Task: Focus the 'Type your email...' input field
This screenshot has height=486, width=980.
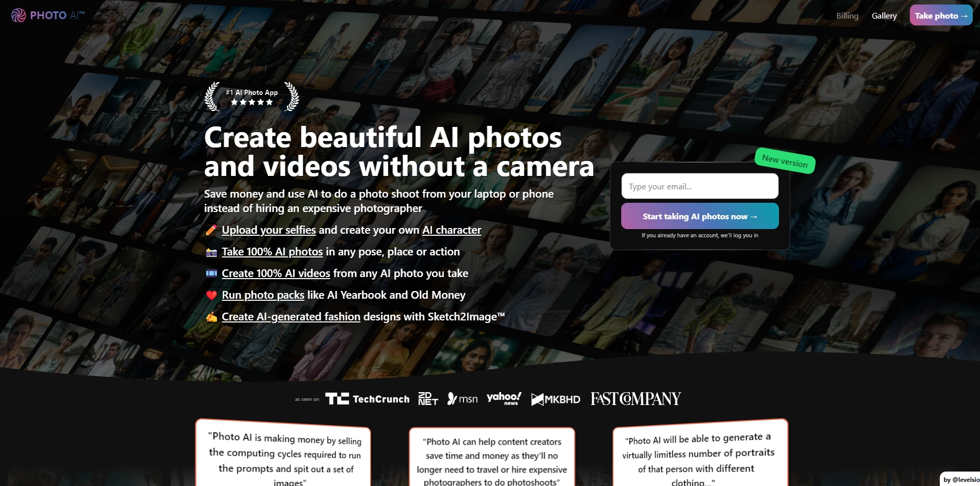Action: coord(700,186)
